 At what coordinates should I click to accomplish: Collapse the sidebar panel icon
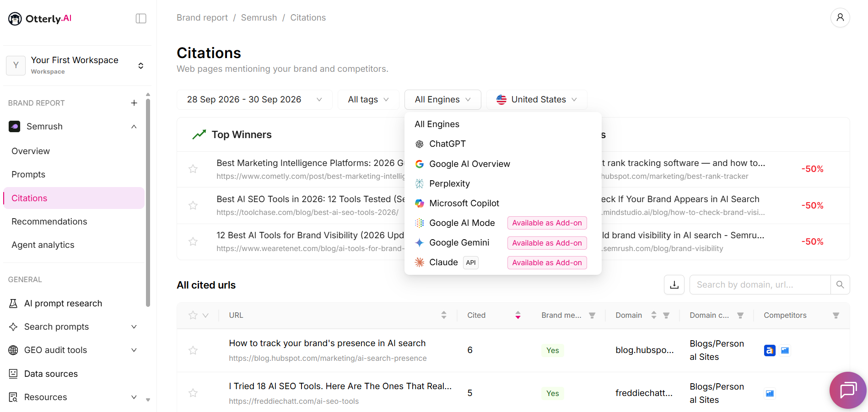[141, 18]
